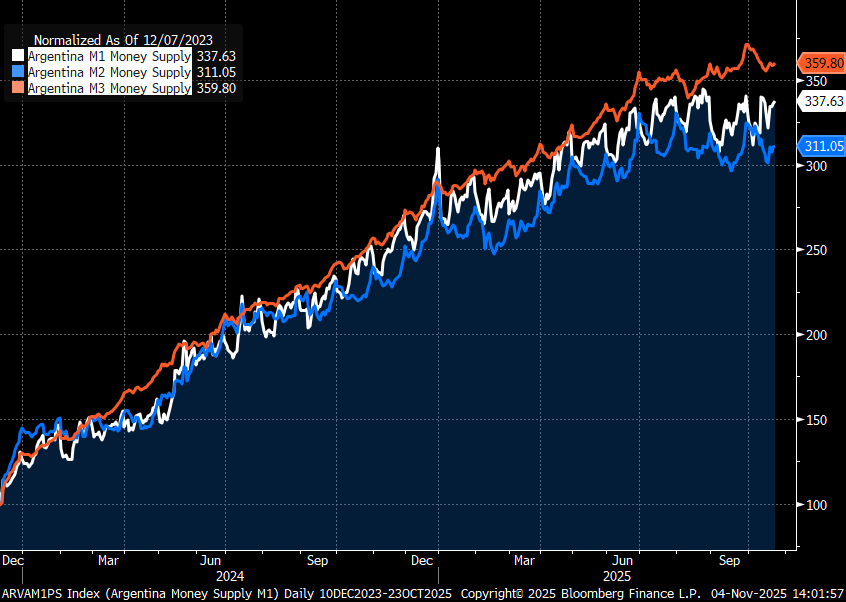This screenshot has height=602, width=846.
Task: Select the 2024 label on the time axis
Action: click(230, 576)
